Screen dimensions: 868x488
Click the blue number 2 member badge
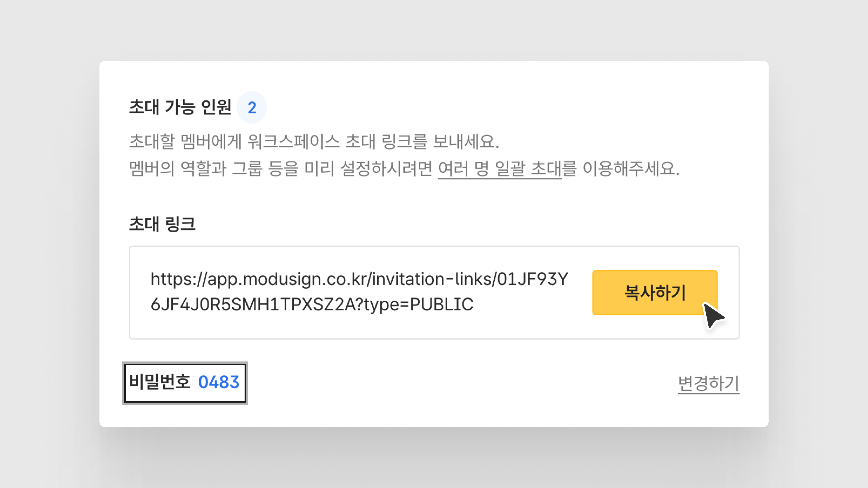point(252,108)
